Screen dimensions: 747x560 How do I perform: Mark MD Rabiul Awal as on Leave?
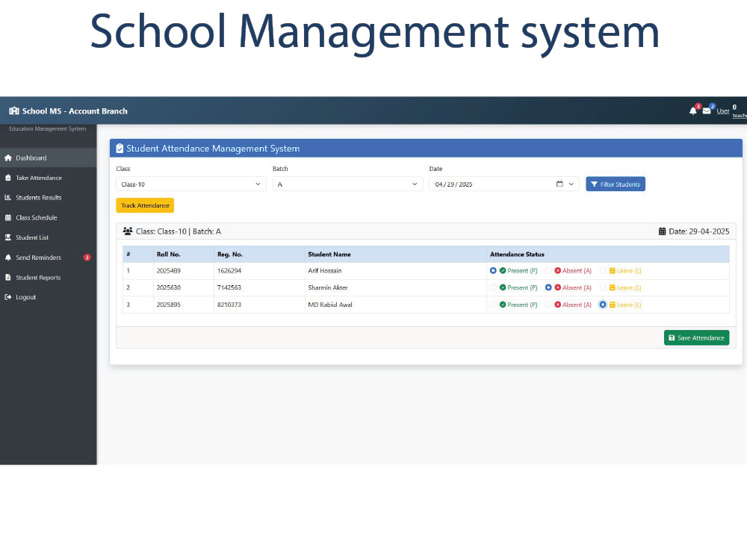[603, 305]
